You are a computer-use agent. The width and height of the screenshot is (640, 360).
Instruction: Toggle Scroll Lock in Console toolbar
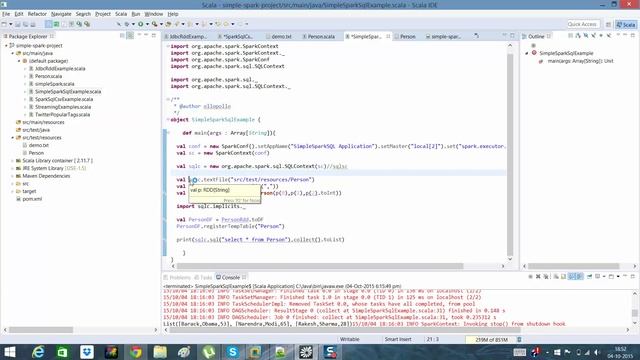tap(564, 277)
